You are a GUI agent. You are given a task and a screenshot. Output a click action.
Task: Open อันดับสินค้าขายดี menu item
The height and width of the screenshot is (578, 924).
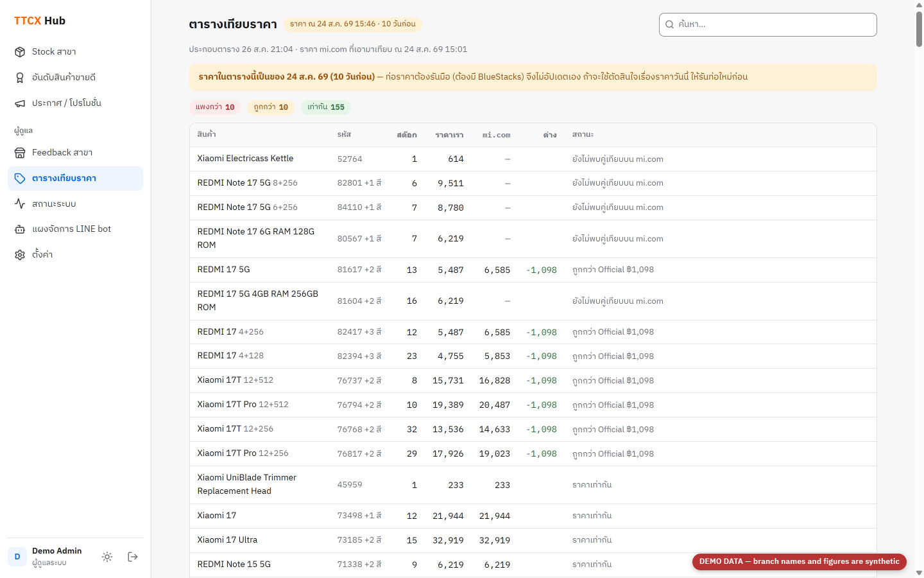(75, 78)
